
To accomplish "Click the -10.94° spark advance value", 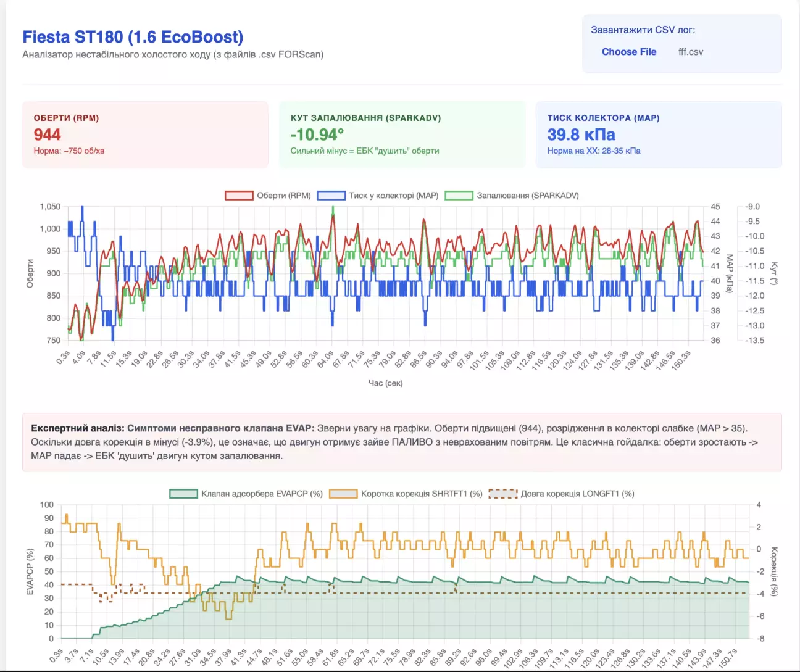I will click(x=317, y=135).
